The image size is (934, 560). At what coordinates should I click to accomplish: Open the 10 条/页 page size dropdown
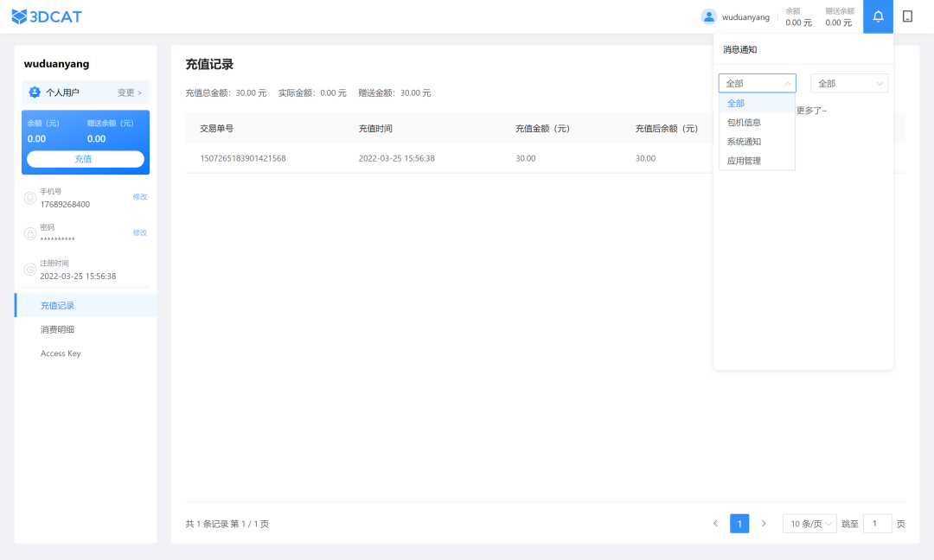[809, 524]
